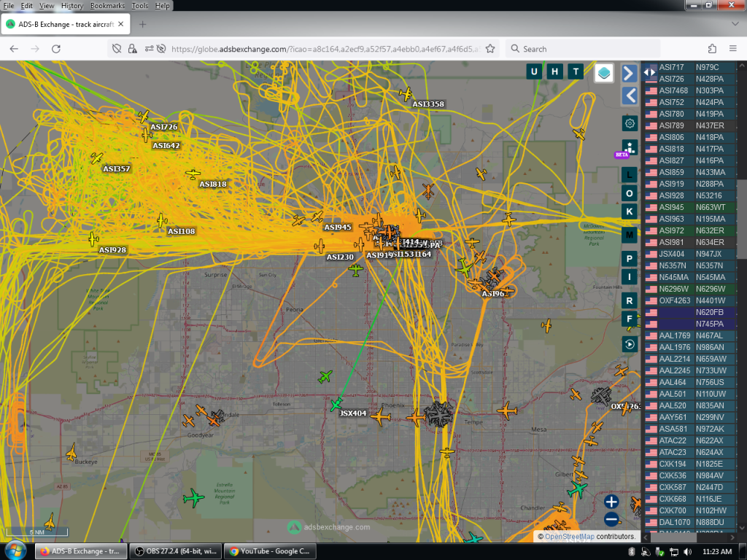Screen dimensions: 747x560
Task: Toggle the U filter button
Action: [533, 72]
